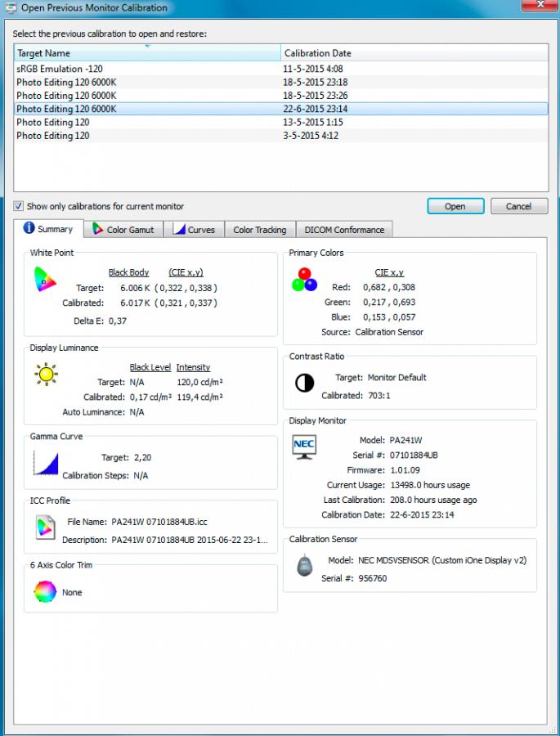Click the monitor model PA241W
560x736 pixels.
(405, 440)
